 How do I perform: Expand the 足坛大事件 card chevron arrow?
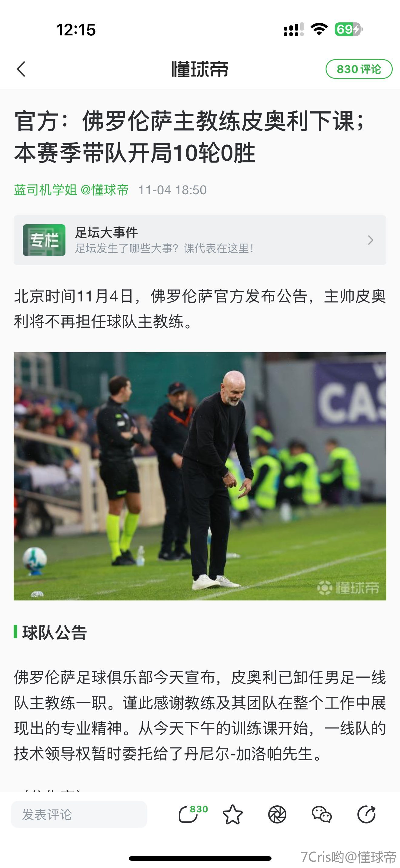[371, 240]
